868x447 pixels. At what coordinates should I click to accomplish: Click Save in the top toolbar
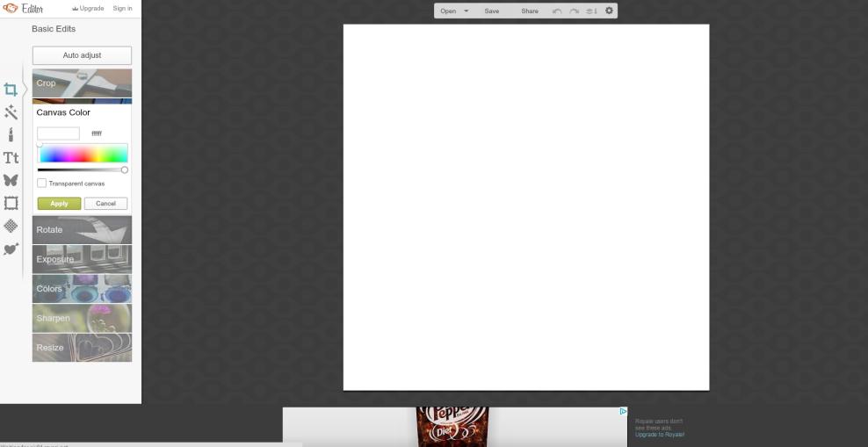[492, 11]
